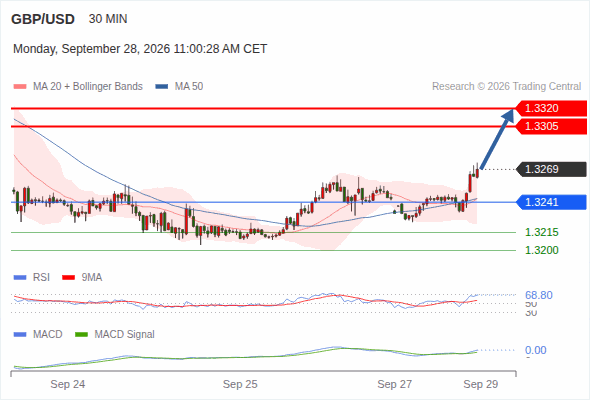
Task: Click the 0.00 MACD value label
Action: [535, 350]
